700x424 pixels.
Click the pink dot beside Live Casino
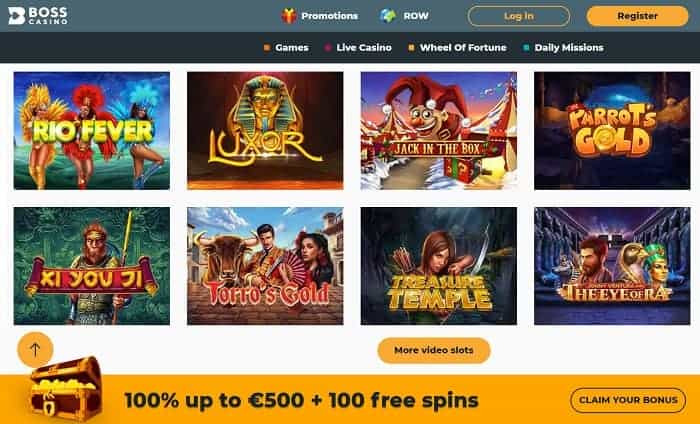pyautogui.click(x=328, y=48)
